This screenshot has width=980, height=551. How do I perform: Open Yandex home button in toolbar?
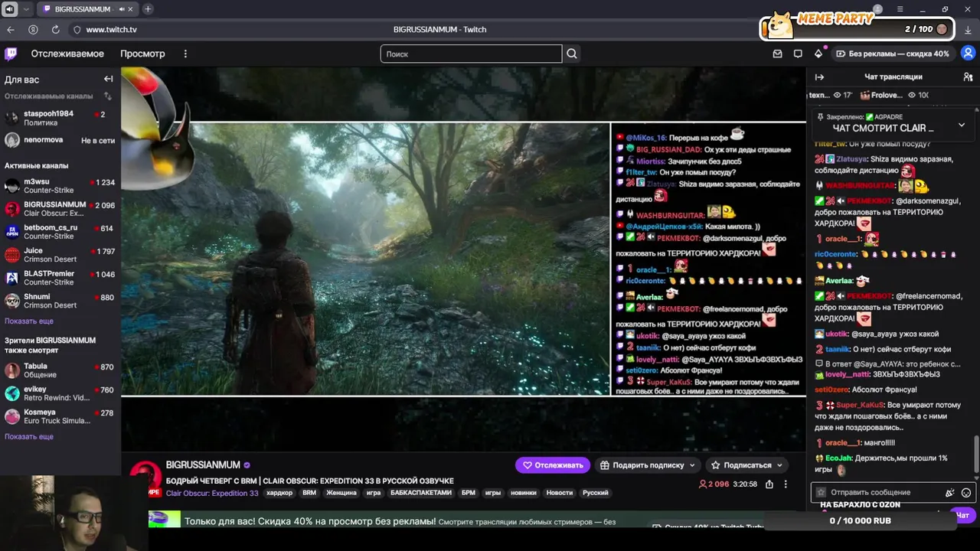point(33,29)
